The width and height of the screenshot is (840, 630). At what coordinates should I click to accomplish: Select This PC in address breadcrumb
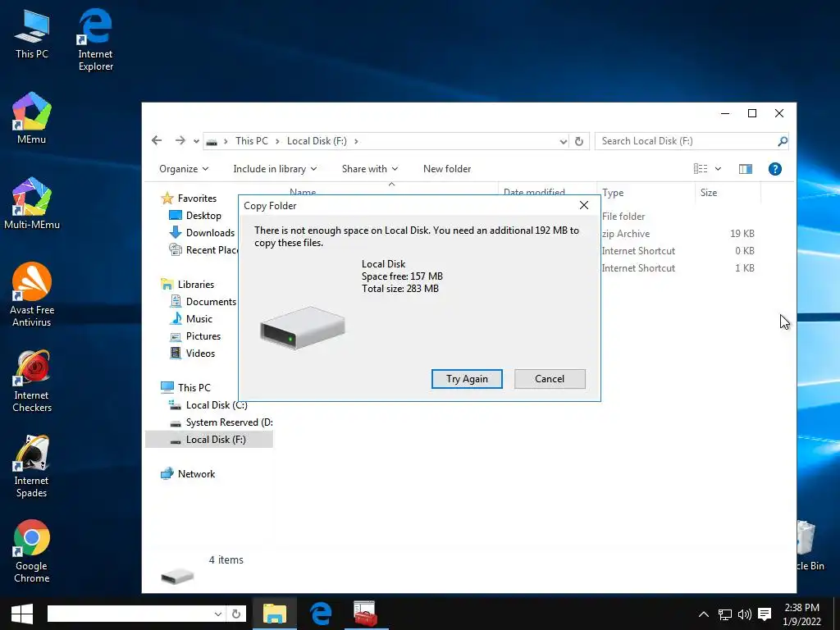pos(251,141)
